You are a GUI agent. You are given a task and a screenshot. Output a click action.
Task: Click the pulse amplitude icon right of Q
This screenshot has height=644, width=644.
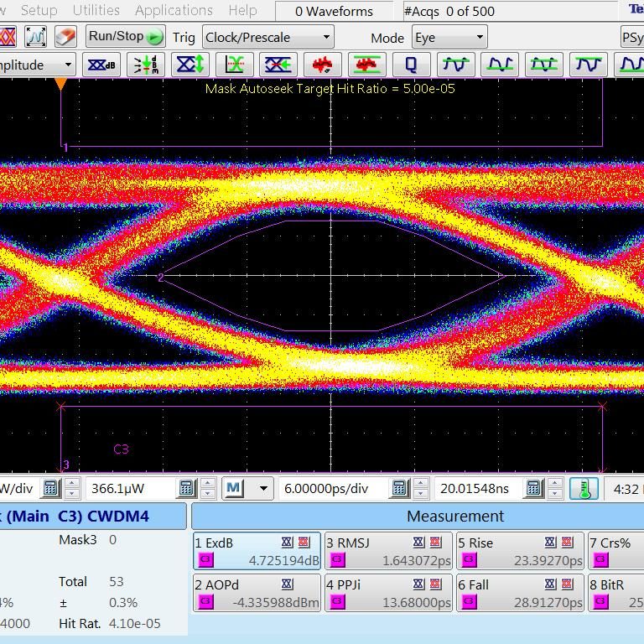click(x=456, y=65)
